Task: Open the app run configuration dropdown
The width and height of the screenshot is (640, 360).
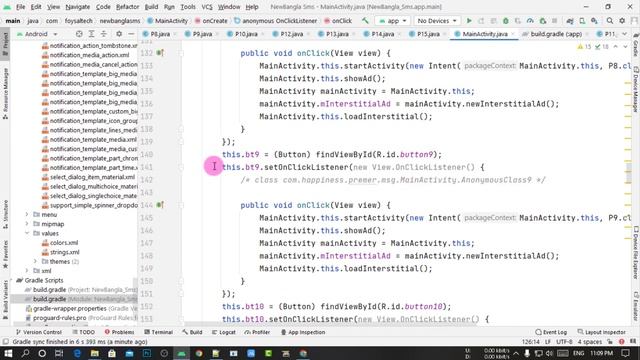Action: click(x=392, y=20)
